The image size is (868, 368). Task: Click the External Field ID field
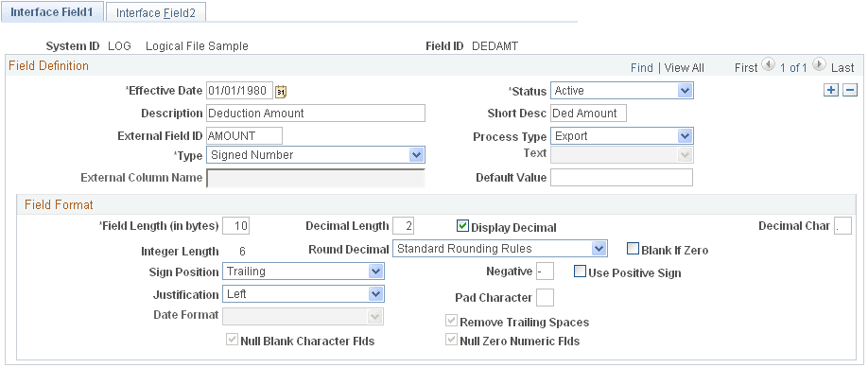[x=244, y=136]
